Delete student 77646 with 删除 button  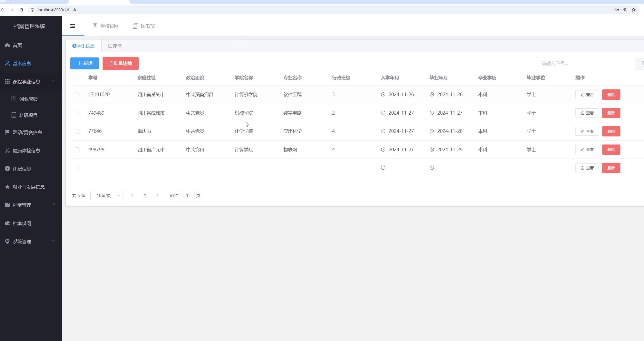pos(611,131)
